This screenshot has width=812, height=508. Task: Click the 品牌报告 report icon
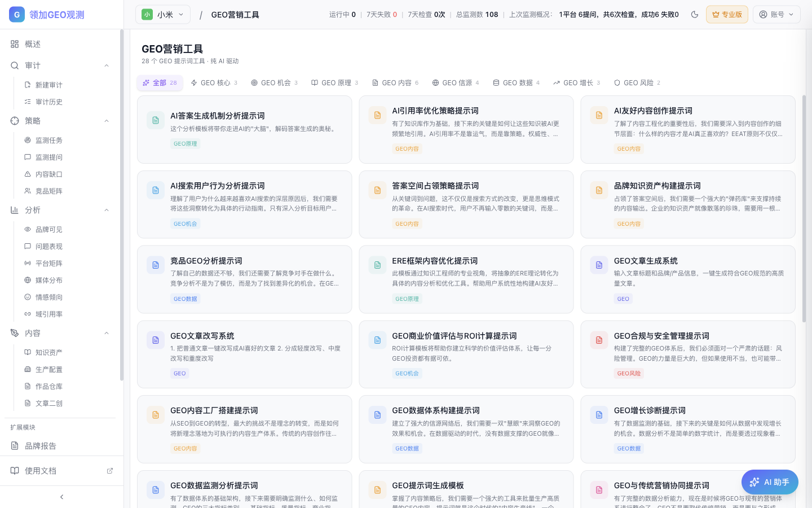pyautogui.click(x=15, y=446)
